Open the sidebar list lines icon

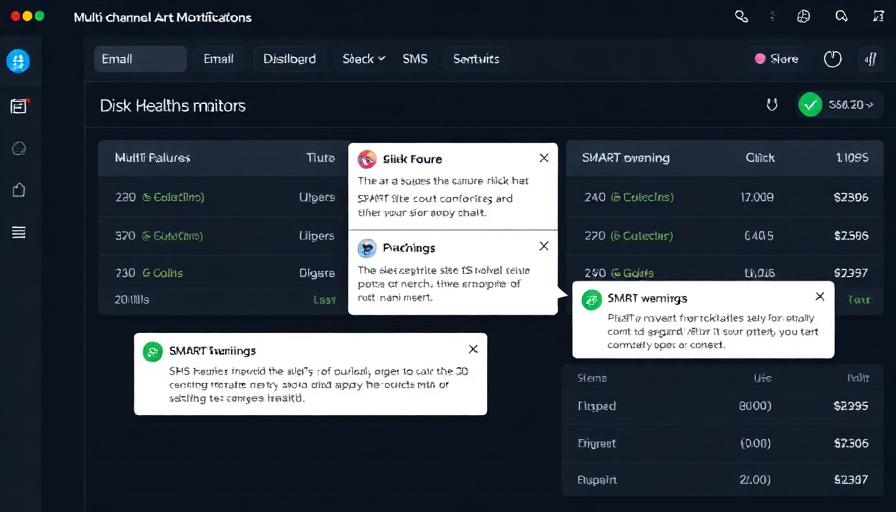point(19,232)
